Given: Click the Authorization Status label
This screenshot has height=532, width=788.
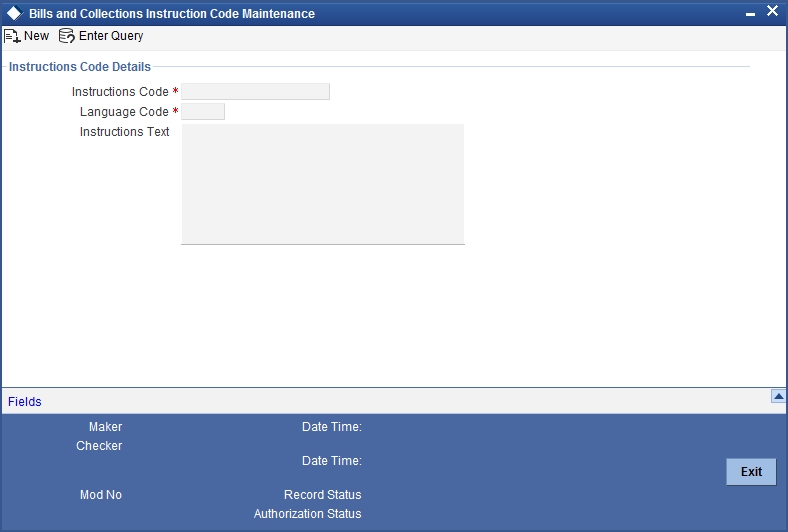Looking at the screenshot, I should 308,514.
